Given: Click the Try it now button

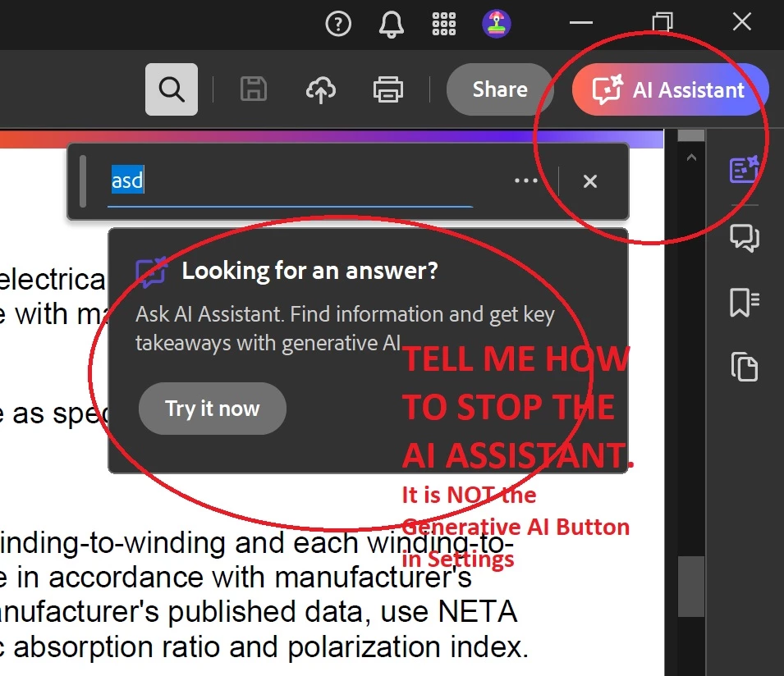Looking at the screenshot, I should (x=213, y=409).
